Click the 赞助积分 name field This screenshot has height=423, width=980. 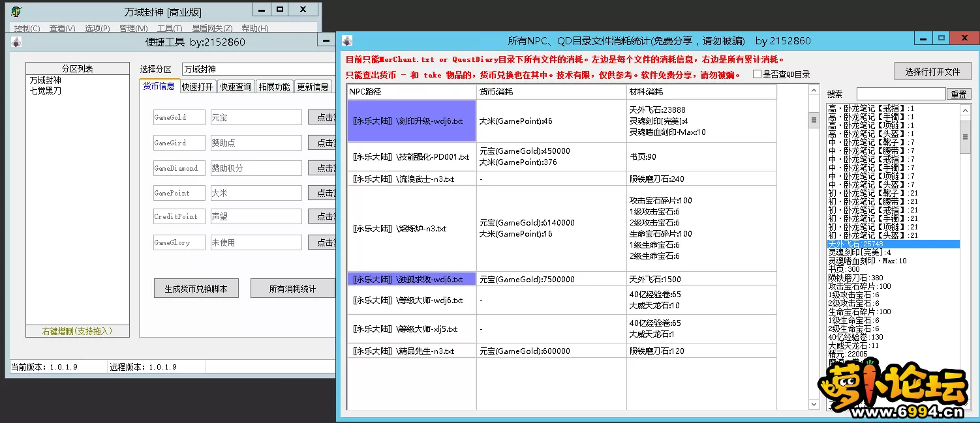(x=256, y=168)
